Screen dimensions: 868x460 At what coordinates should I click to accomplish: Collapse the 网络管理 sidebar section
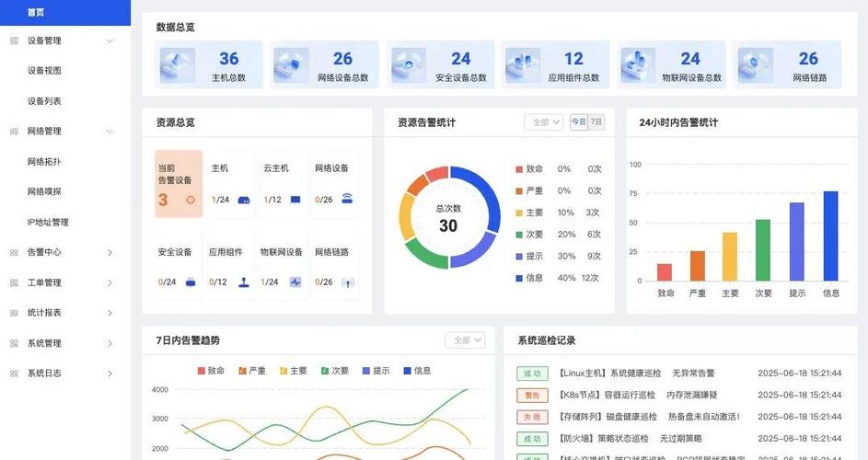pyautogui.click(x=110, y=132)
